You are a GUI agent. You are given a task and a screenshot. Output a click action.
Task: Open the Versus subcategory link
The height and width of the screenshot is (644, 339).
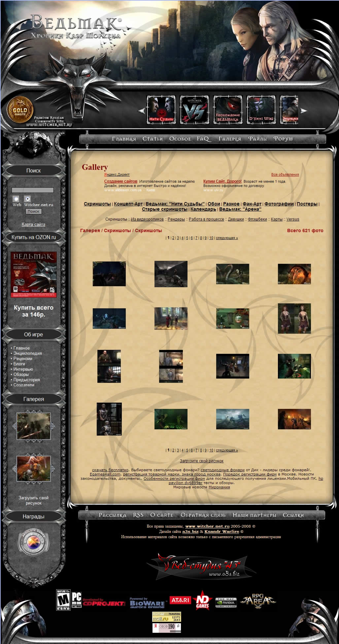point(293,219)
